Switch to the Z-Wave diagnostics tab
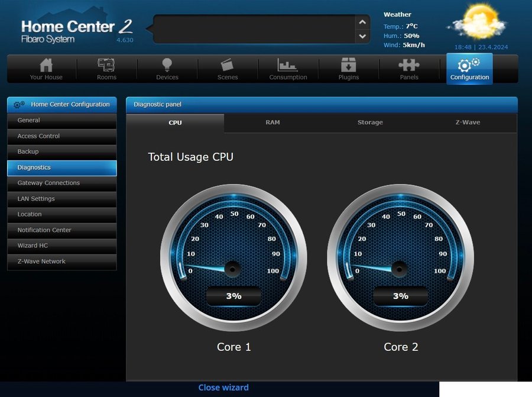The width and height of the screenshot is (532, 397). [x=468, y=122]
